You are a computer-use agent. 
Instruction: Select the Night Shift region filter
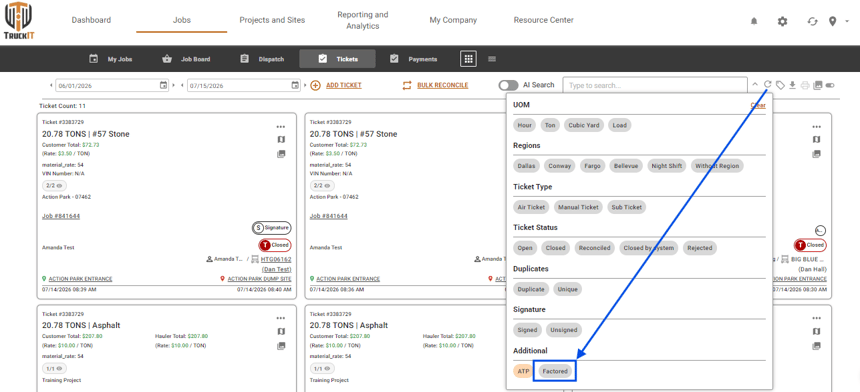point(666,166)
